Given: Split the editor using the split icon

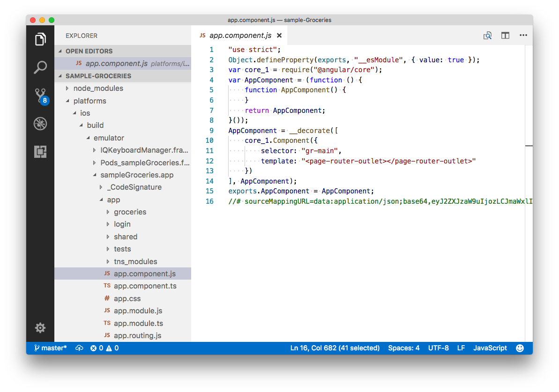Looking at the screenshot, I should coord(505,35).
